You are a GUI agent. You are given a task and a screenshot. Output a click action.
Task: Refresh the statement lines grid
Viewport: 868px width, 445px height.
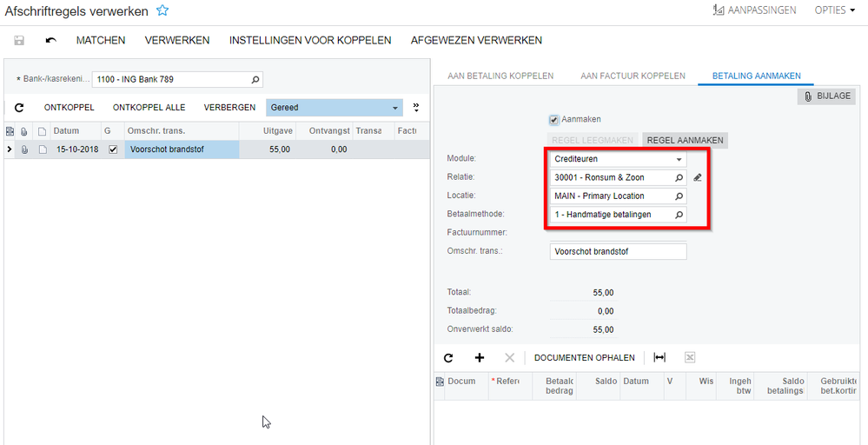pyautogui.click(x=19, y=108)
